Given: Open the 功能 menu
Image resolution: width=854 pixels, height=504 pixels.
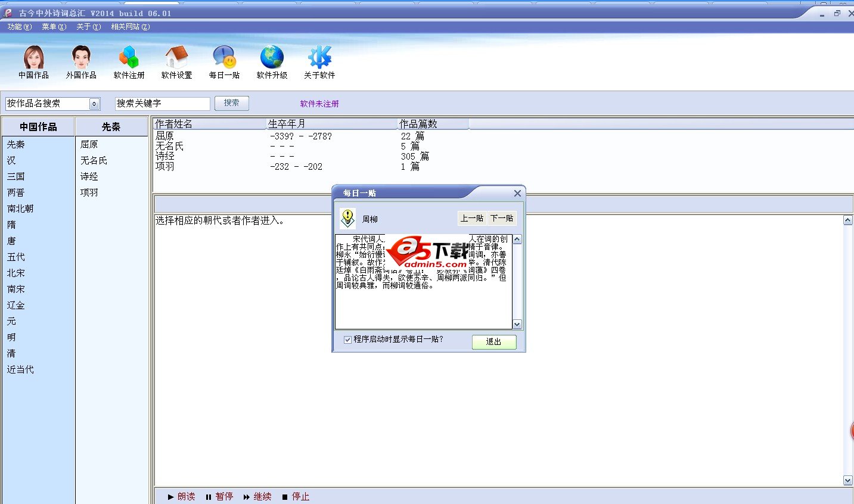Looking at the screenshot, I should point(20,27).
